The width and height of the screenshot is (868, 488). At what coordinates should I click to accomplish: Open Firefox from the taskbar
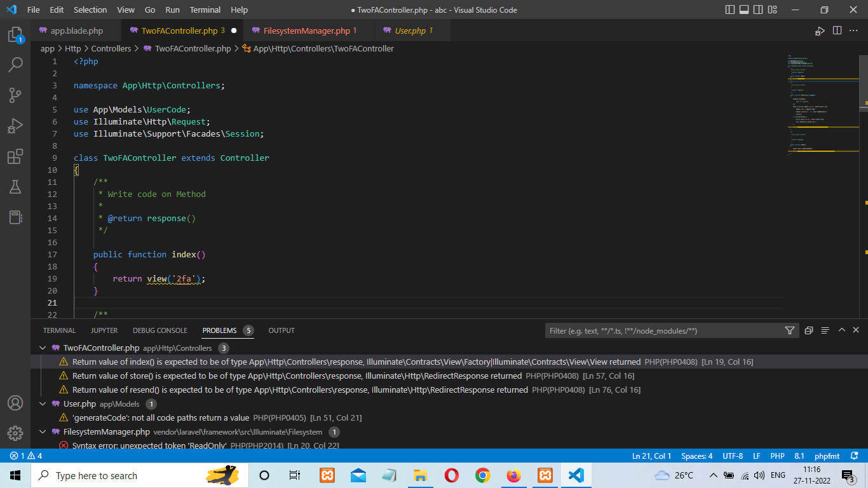[x=513, y=475]
